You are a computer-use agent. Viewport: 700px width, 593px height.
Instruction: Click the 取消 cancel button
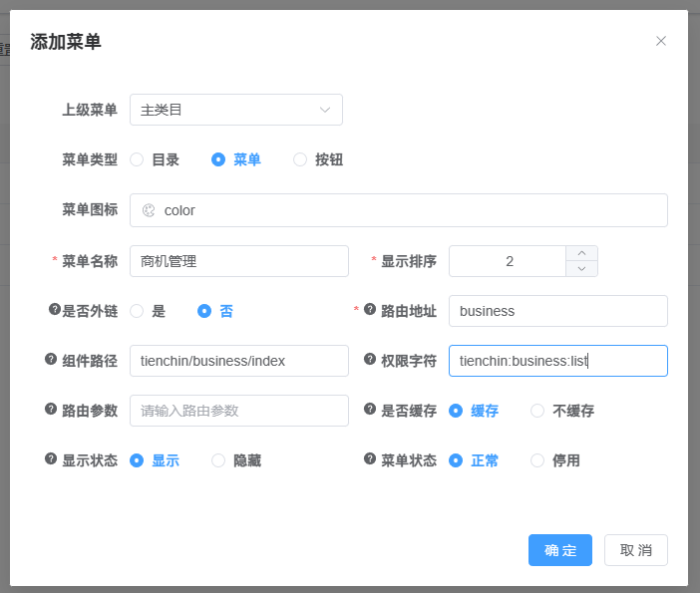coord(636,550)
